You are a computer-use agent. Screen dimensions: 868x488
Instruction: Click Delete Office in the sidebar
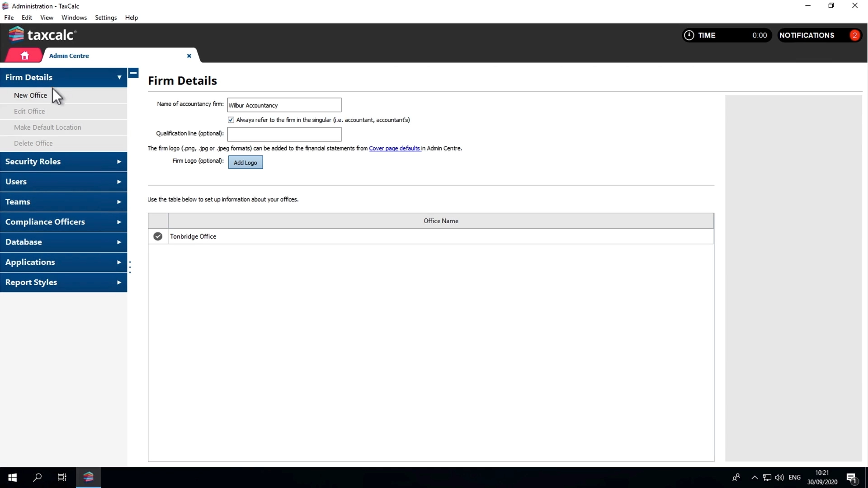click(x=63, y=143)
